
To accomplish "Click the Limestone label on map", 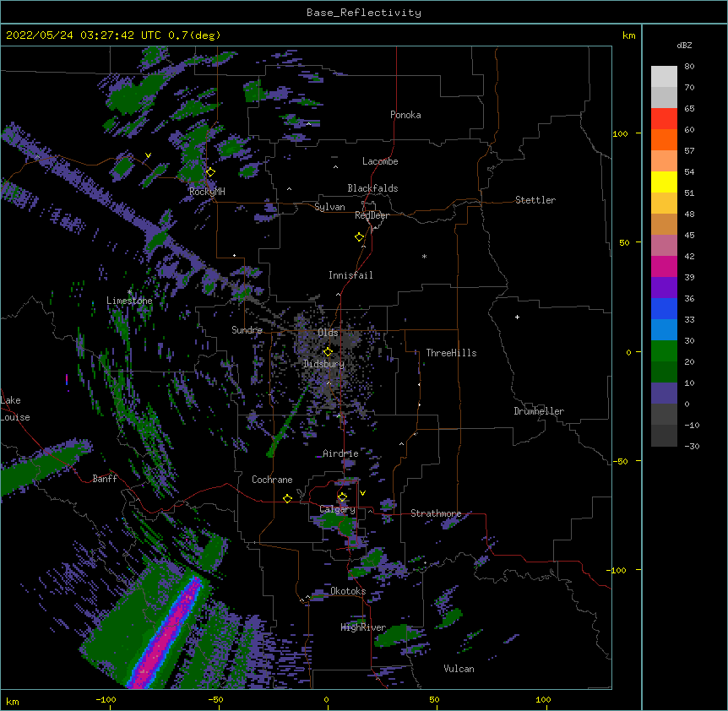I will click(x=129, y=301).
